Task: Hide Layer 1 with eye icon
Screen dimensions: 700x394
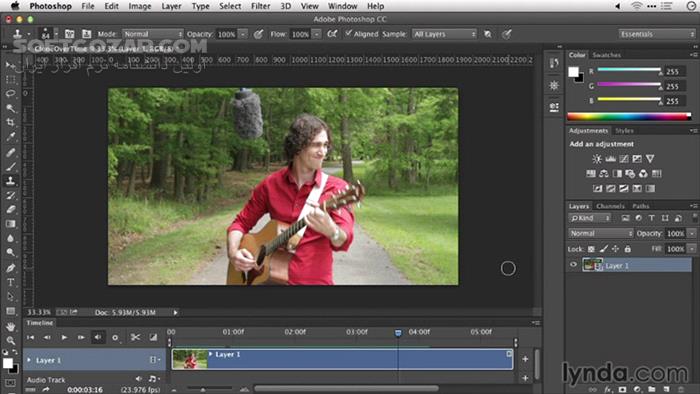Action: pos(573,265)
